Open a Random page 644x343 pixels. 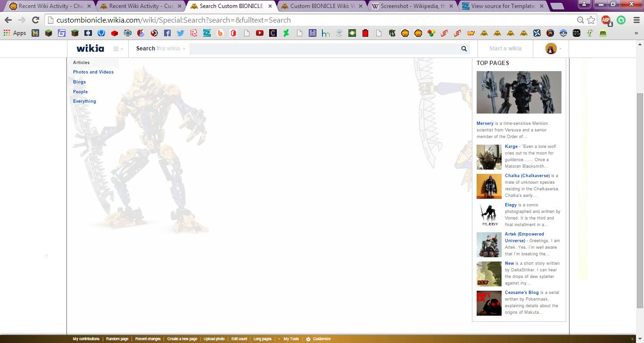[x=117, y=339]
